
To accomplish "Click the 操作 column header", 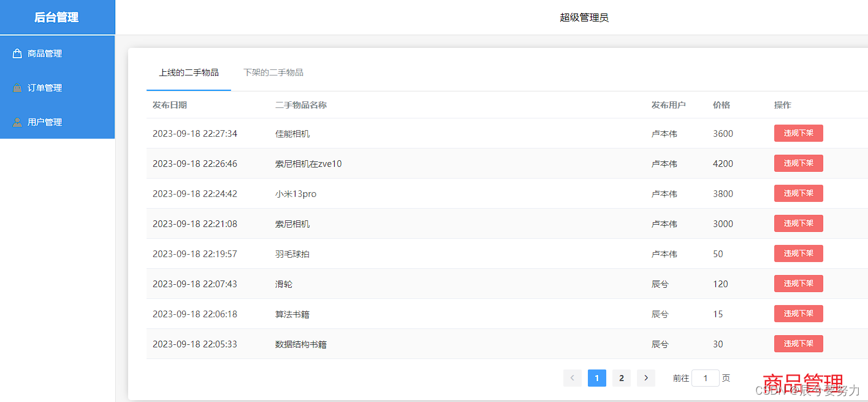I will pos(783,105).
